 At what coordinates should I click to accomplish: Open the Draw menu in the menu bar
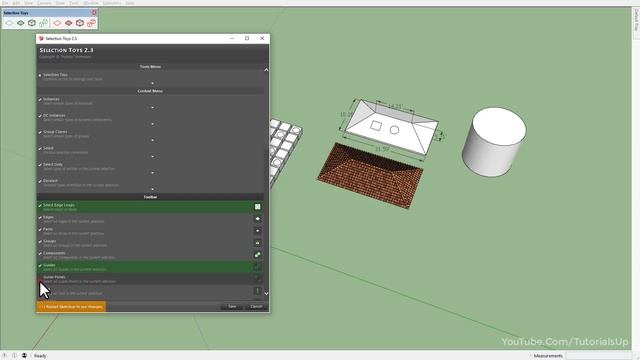[x=60, y=3]
